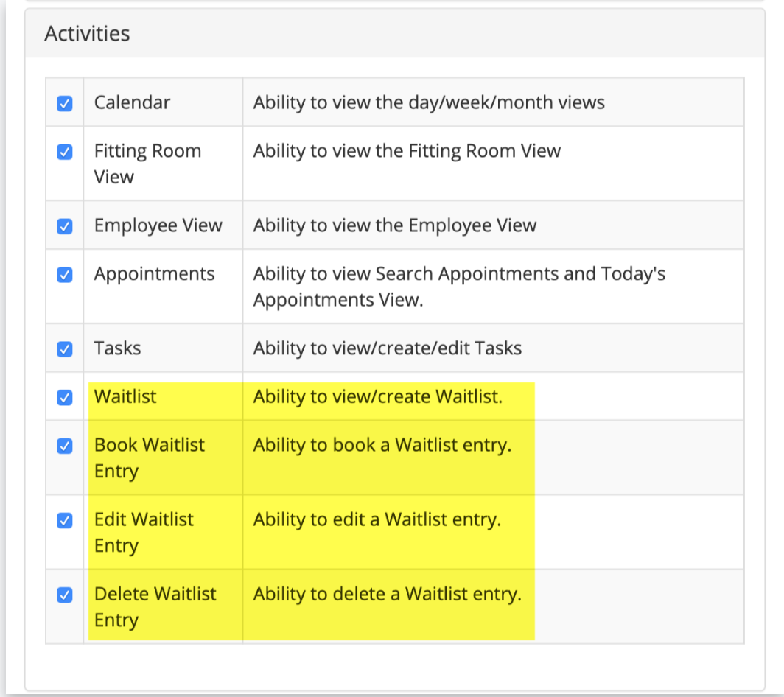Click 'Ability to view/create Waitlist.' description
Screen dimensions: 784x697
[378, 396]
